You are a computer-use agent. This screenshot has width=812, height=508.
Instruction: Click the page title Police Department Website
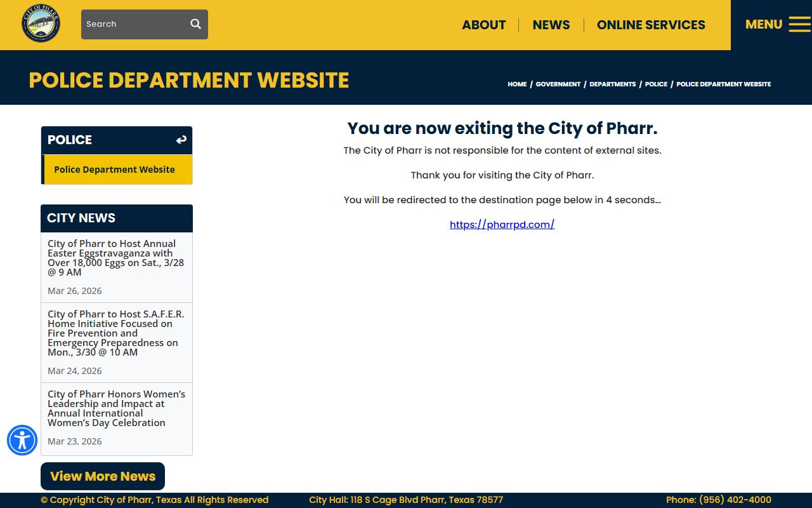tap(189, 80)
